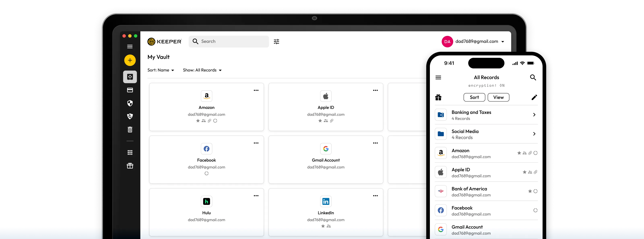The width and height of the screenshot is (644, 239).
Task: Expand the dad7689@gmail.com account dropdown arrow
Action: (x=503, y=42)
